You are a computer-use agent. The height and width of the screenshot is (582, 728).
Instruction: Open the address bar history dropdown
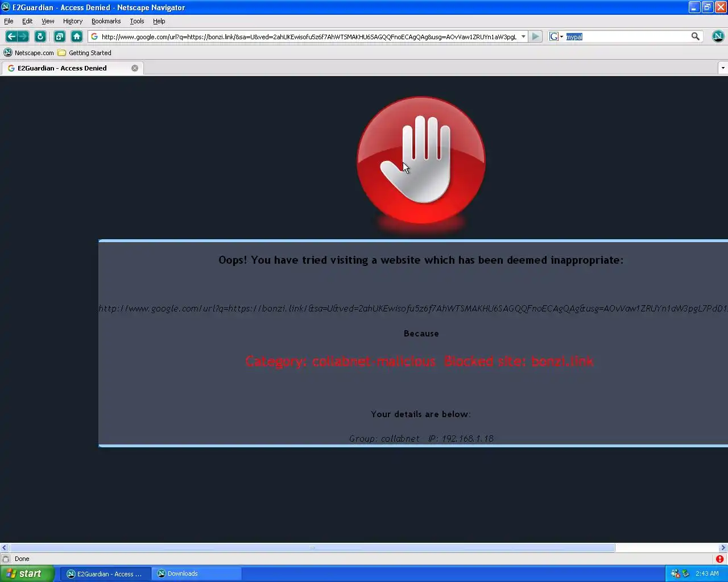pyautogui.click(x=523, y=36)
